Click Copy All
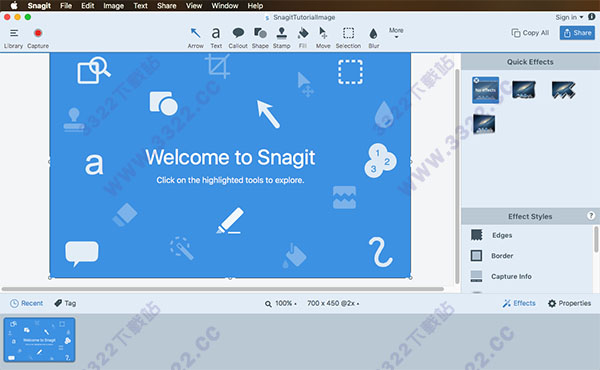This screenshot has width=600, height=370. pos(530,33)
